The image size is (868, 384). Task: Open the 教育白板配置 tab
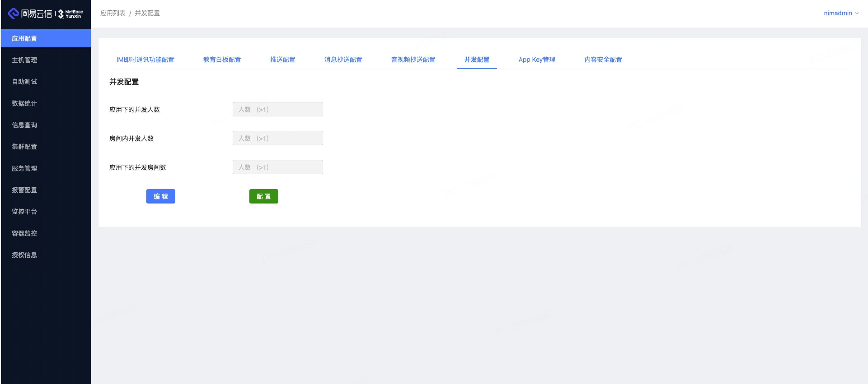222,60
